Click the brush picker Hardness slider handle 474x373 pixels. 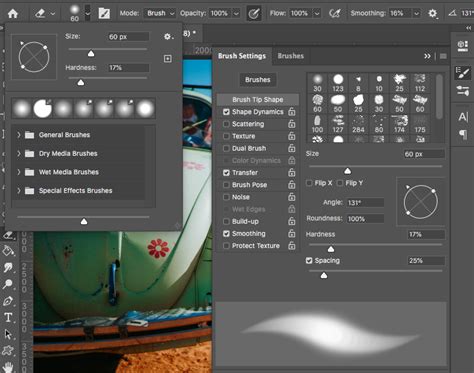pyautogui.click(x=81, y=82)
